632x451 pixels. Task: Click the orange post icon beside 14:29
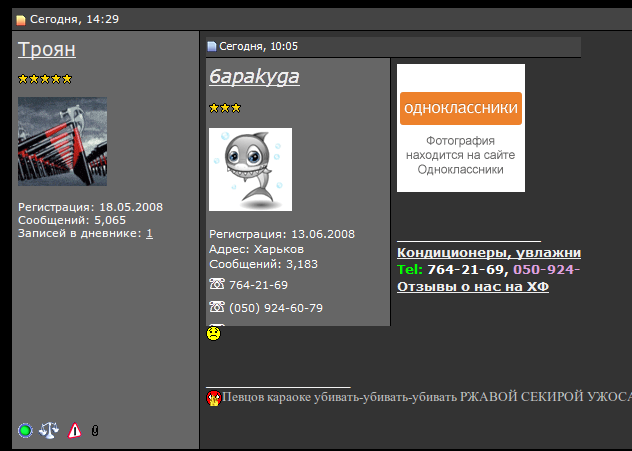(21, 20)
